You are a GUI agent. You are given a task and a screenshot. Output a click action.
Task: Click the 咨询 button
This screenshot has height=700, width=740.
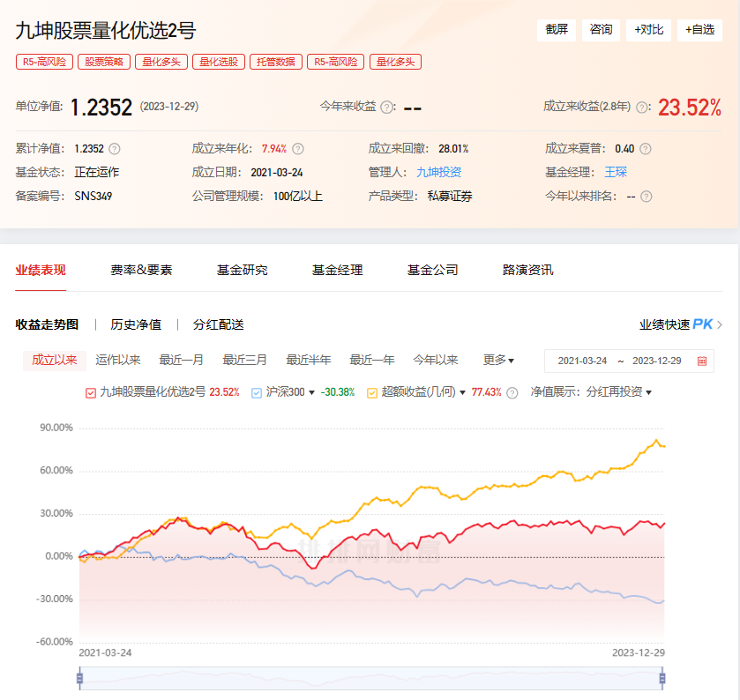coord(601,30)
